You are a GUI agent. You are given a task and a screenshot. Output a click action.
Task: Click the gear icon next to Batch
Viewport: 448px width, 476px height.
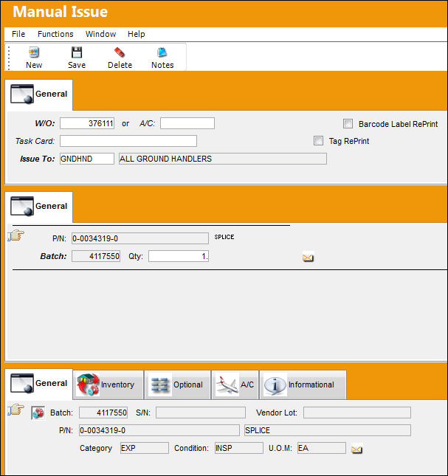point(38,413)
